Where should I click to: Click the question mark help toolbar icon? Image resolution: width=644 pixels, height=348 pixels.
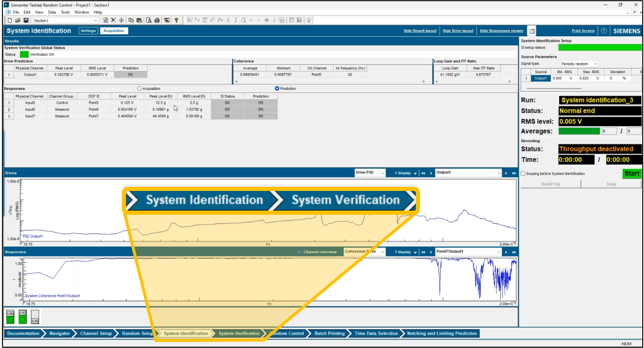176,20
